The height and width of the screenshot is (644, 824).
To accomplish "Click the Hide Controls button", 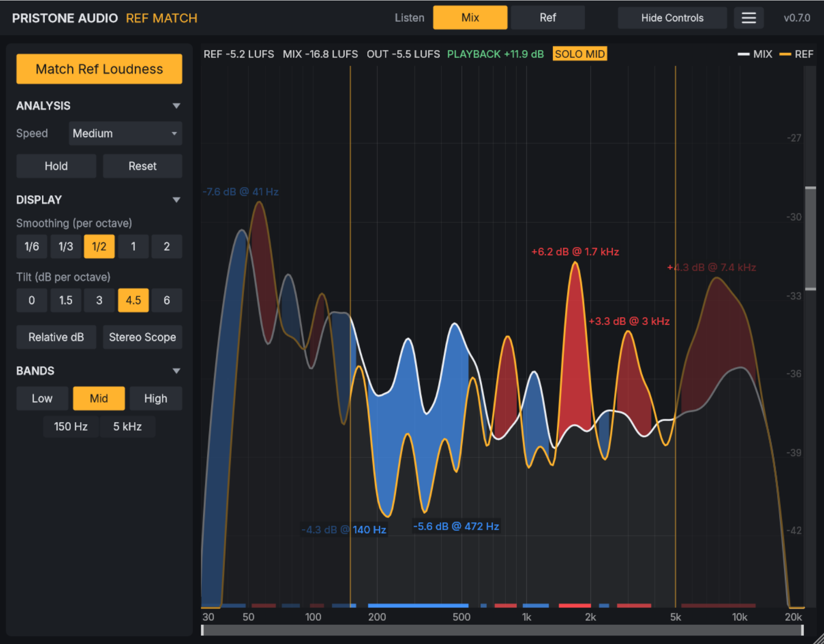I will click(672, 18).
